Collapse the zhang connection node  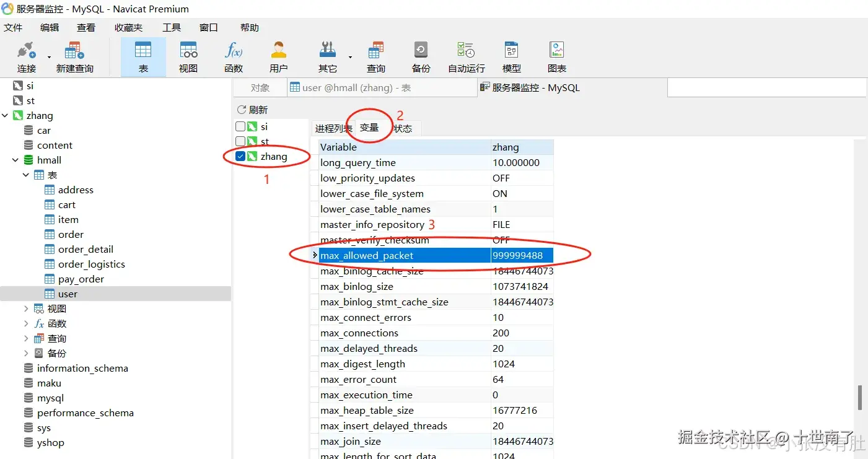click(6, 116)
